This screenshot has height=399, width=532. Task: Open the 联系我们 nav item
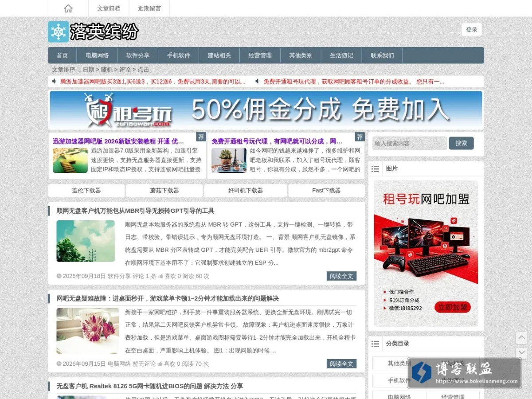382,55
